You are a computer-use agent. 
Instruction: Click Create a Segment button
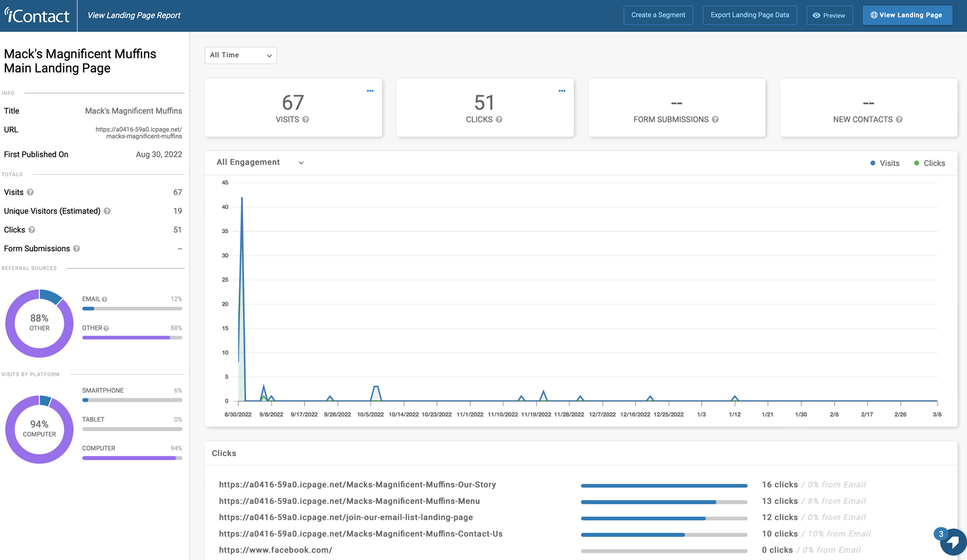(658, 15)
